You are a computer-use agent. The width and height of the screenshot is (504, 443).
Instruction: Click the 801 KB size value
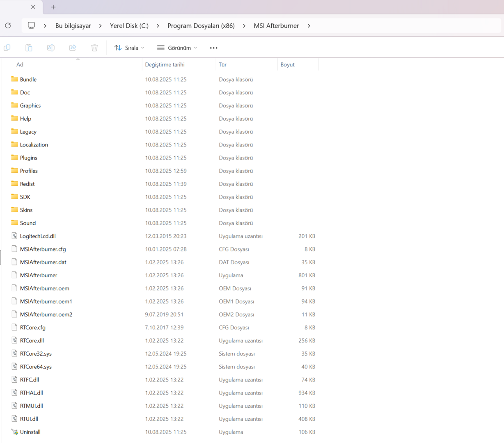click(x=307, y=275)
